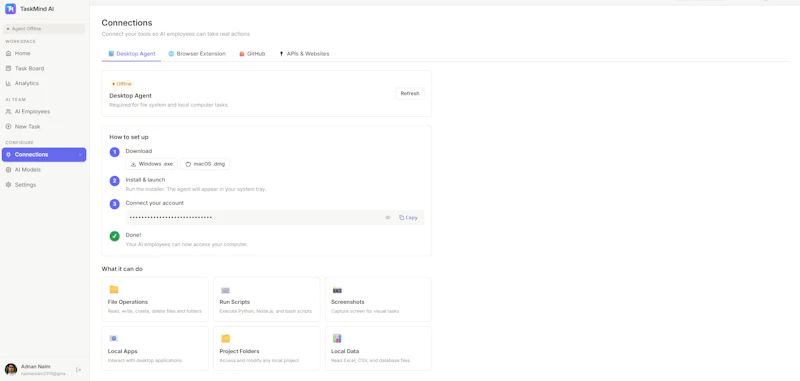Switch to the APIs & Websites tab

point(304,54)
